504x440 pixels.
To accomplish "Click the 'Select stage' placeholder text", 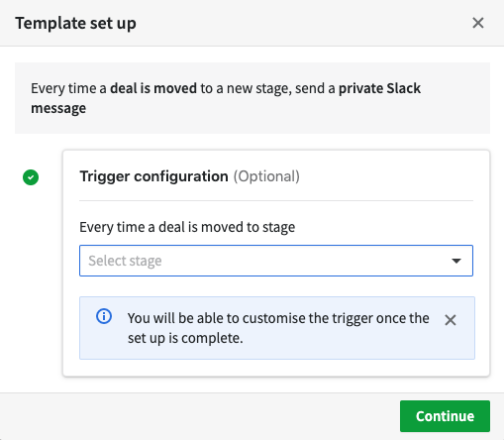I will (x=125, y=261).
